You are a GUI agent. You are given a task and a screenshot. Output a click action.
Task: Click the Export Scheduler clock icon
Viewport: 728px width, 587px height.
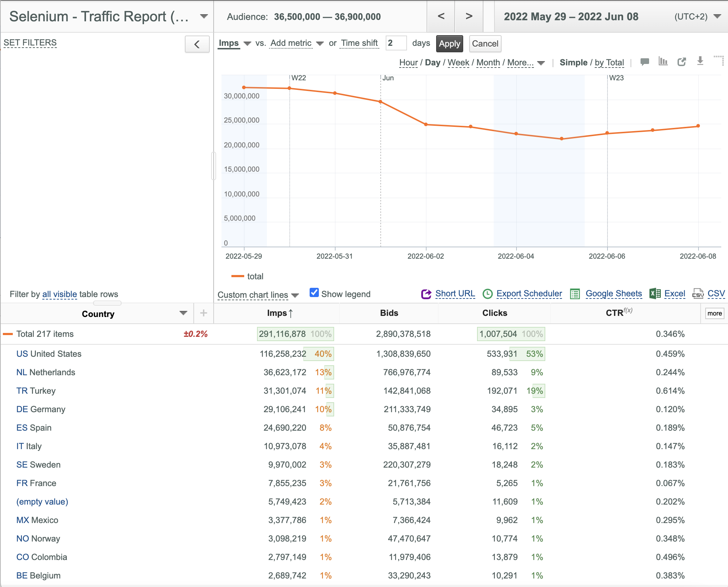pyautogui.click(x=487, y=294)
